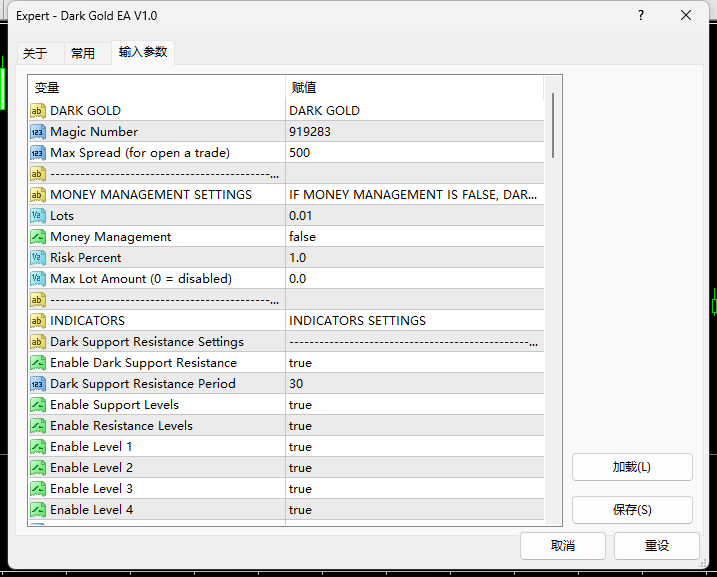Screen dimensions: 717x577
Task: Click the DARK GOLD string icon
Action: coord(37,111)
